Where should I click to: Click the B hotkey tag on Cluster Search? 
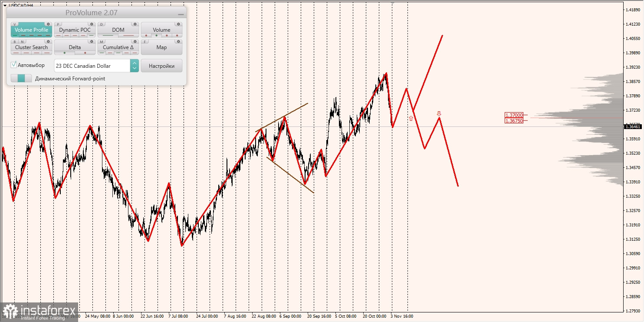coord(14,42)
